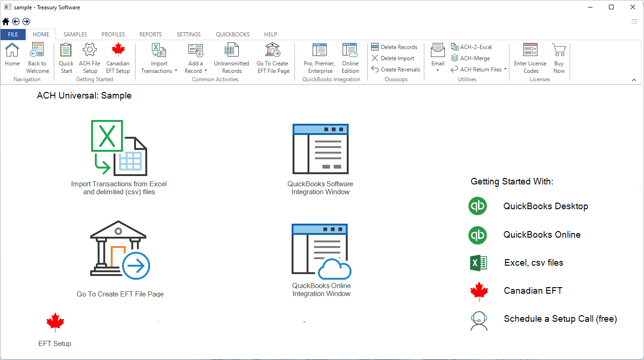Switch to the HELP tab
The height and width of the screenshot is (360, 644).
pos(271,34)
